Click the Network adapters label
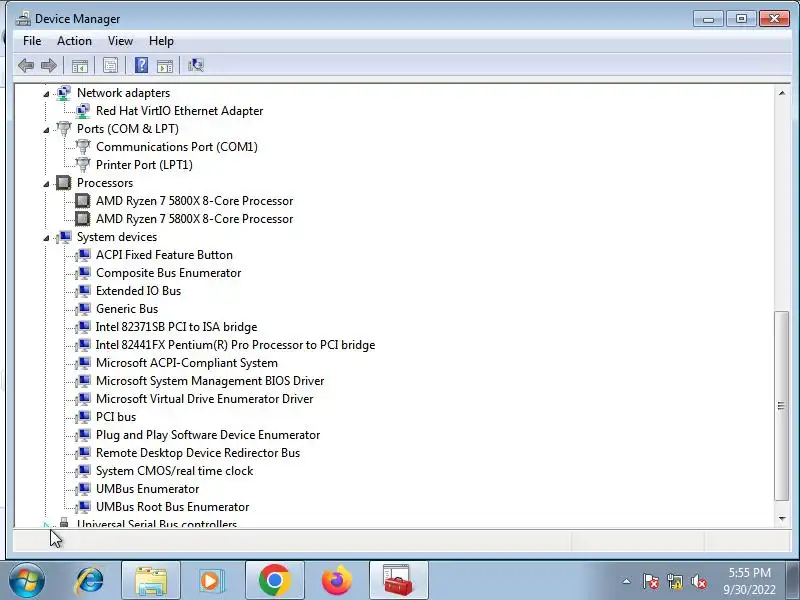The image size is (800, 600). [x=123, y=93]
